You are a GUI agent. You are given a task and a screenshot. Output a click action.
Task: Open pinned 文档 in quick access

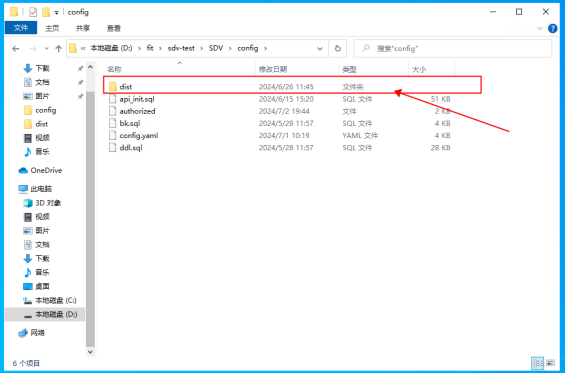[x=43, y=82]
